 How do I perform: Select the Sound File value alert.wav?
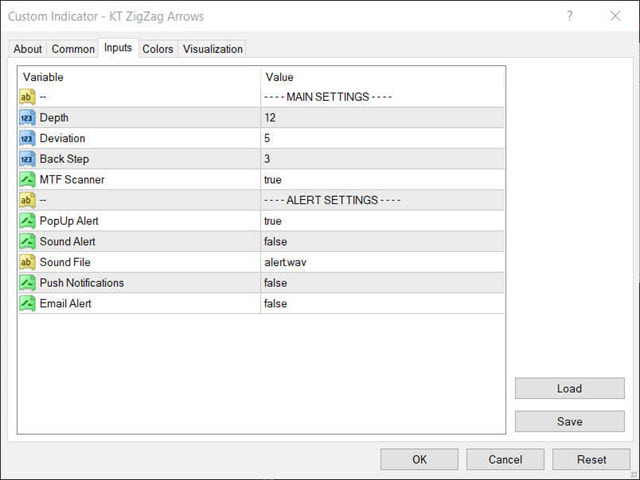click(285, 262)
